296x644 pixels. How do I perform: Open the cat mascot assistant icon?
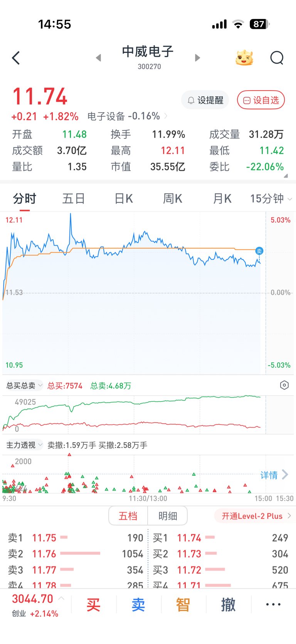click(x=244, y=58)
